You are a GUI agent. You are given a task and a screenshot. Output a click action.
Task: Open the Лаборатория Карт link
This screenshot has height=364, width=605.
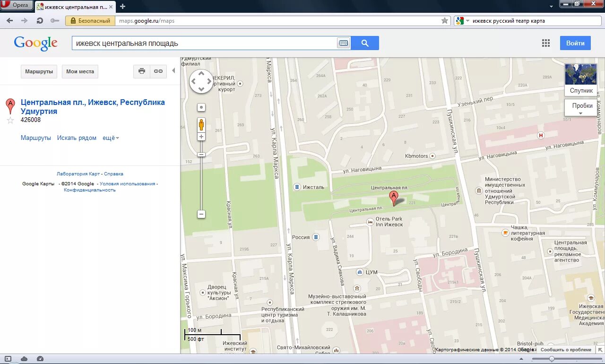point(78,174)
